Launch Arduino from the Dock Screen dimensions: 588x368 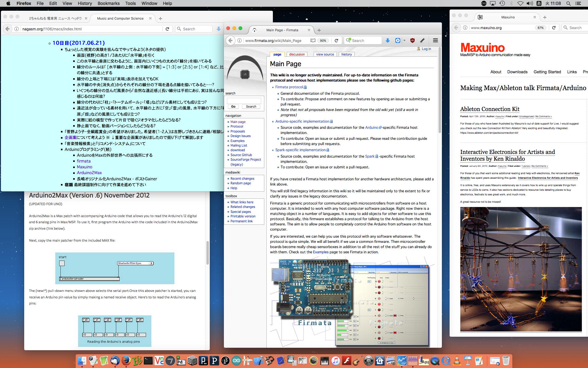pyautogui.click(x=236, y=361)
